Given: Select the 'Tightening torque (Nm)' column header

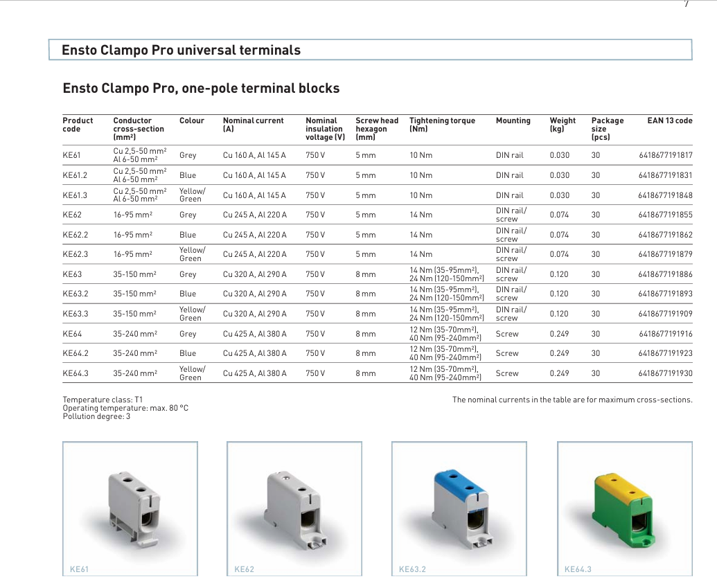Looking at the screenshot, I should (442, 125).
